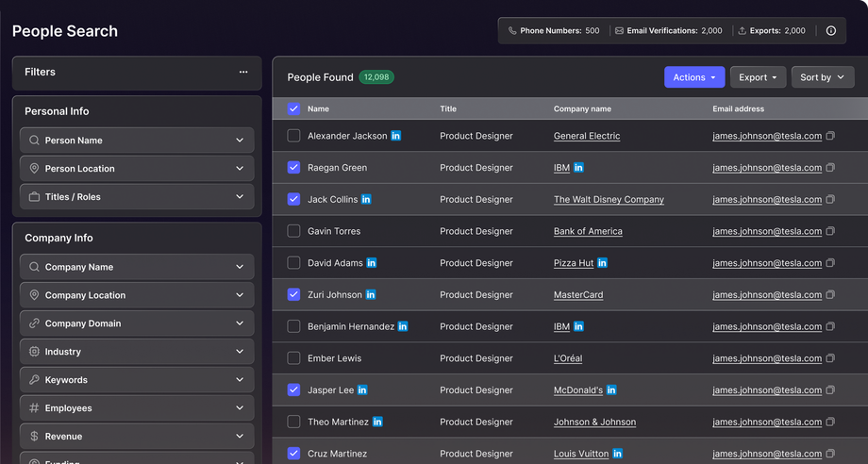This screenshot has height=464, width=868.
Task: Check the Gavin Torres row checkbox
Action: click(x=294, y=231)
